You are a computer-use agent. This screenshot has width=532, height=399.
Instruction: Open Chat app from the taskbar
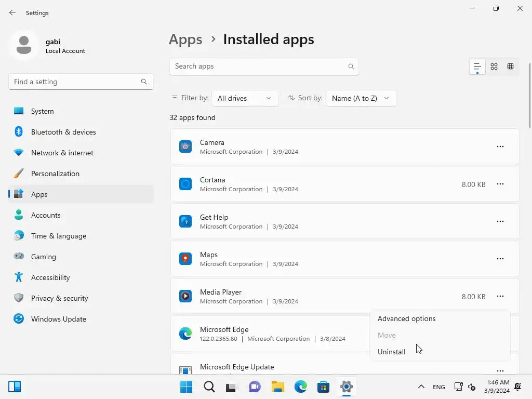click(255, 387)
